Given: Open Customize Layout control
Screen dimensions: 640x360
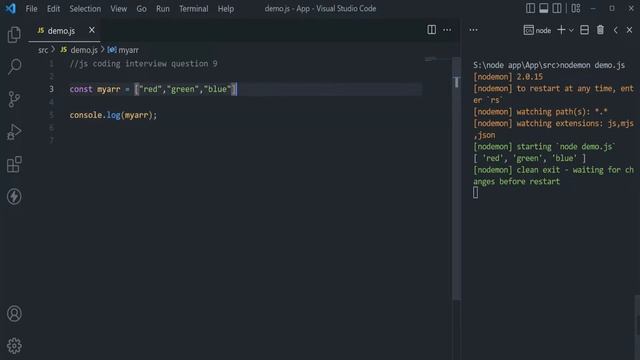Looking at the screenshot, I should (576, 8).
